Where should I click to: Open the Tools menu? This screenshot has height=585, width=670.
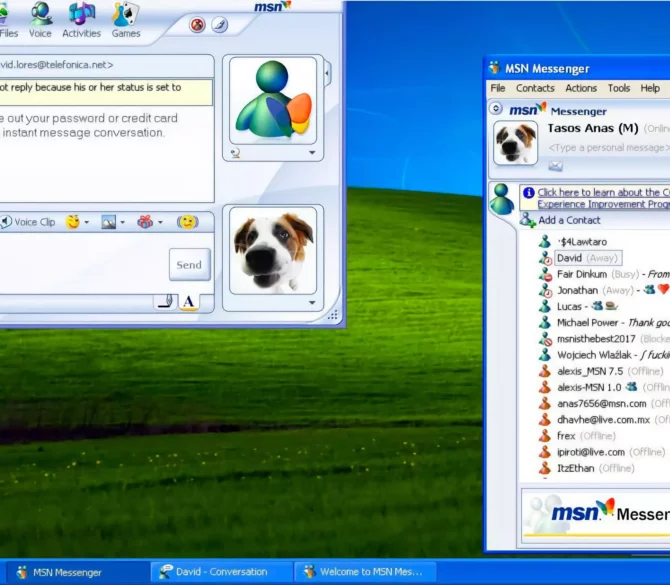tap(619, 88)
